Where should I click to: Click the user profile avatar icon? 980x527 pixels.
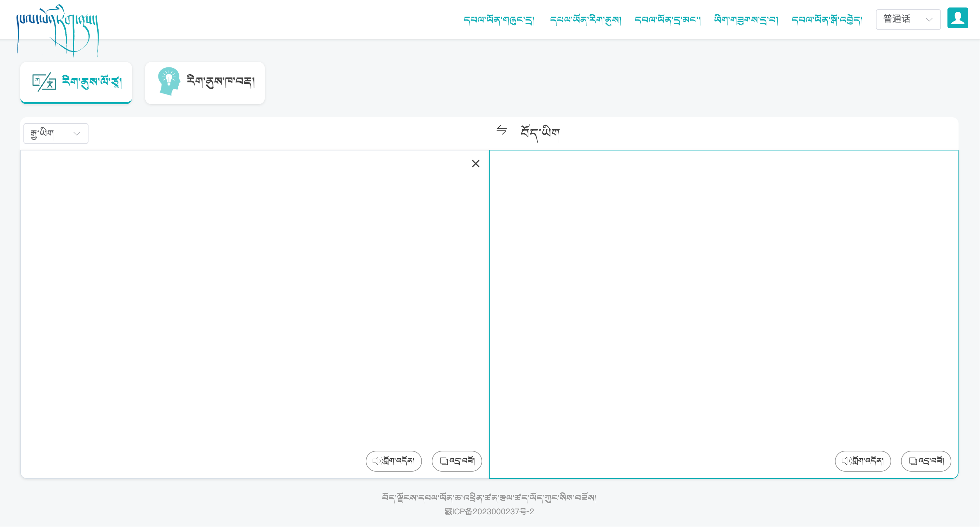click(957, 18)
